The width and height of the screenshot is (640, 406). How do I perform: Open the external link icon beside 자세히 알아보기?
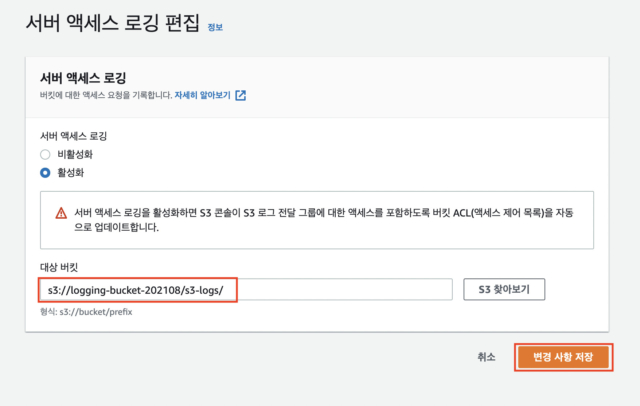click(240, 95)
